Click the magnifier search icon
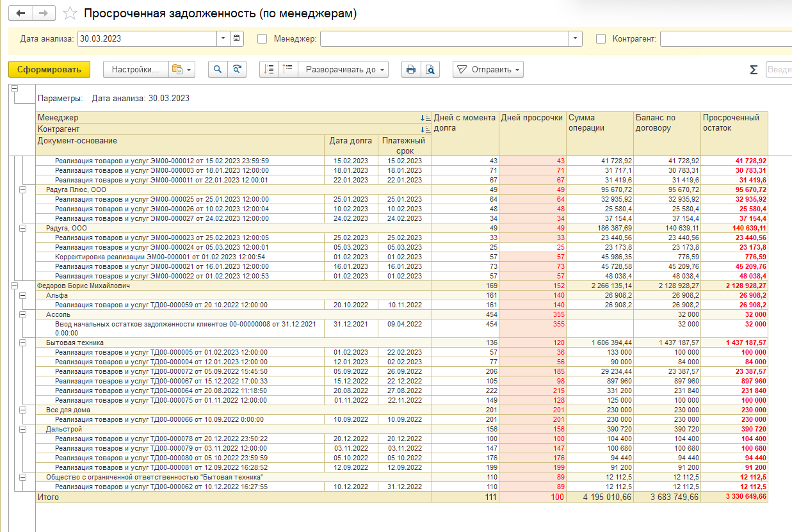Viewport: 792px width, 532px height. coord(218,69)
